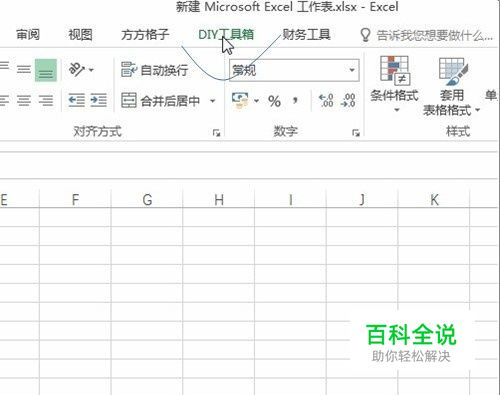Viewport: 500px width, 395px height.
Task: Switch to the 视图 tab
Action: 80,34
